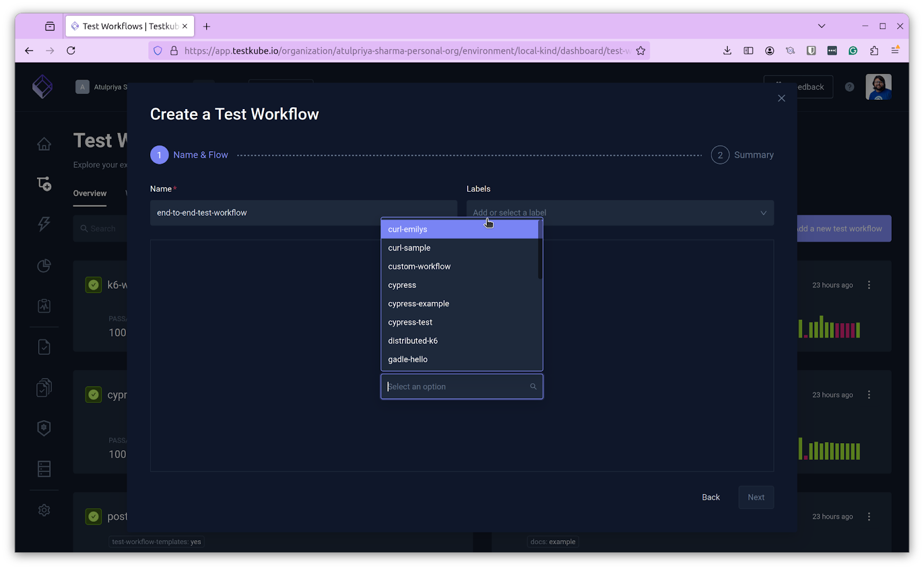Open the single document check Tests icon
The height and width of the screenshot is (569, 924).
click(44, 347)
